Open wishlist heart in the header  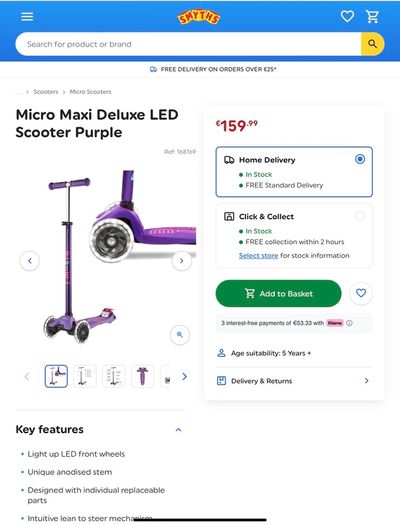(347, 16)
